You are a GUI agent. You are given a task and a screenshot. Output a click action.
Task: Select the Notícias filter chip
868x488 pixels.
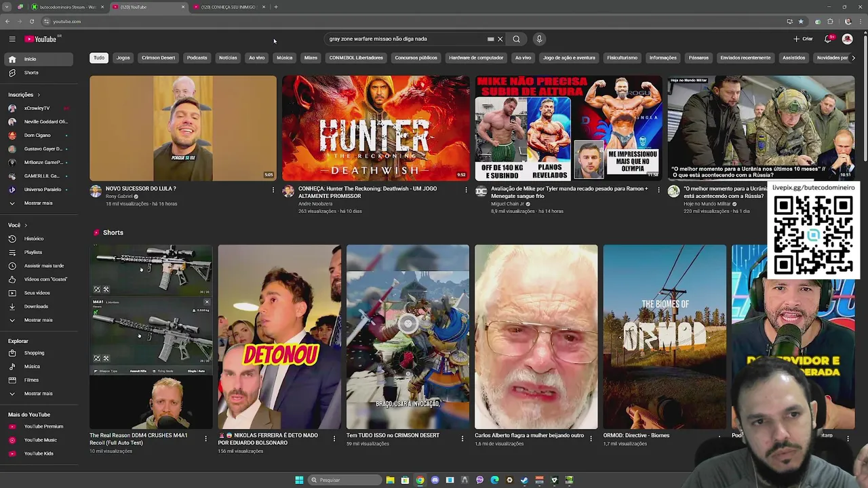(x=228, y=58)
